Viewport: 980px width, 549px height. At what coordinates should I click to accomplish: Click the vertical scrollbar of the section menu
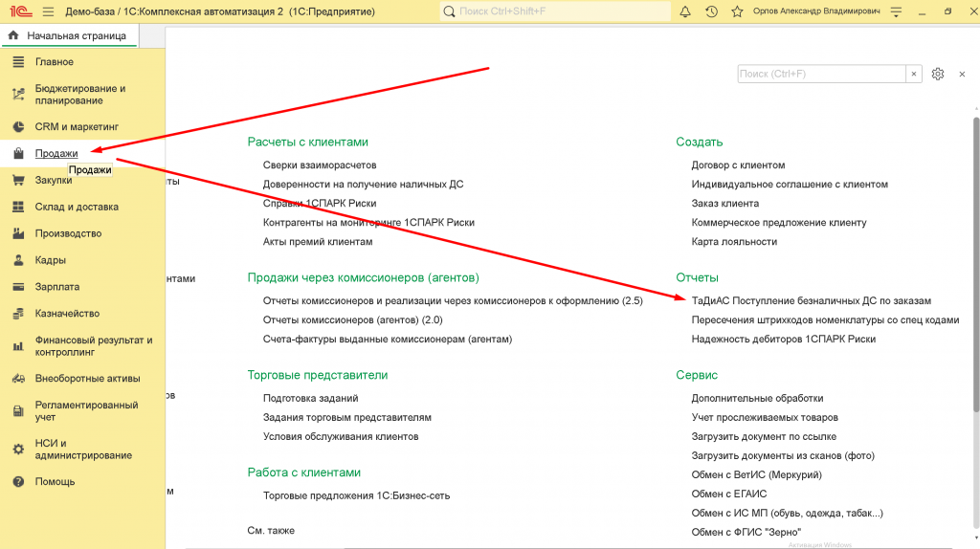[x=976, y=264]
